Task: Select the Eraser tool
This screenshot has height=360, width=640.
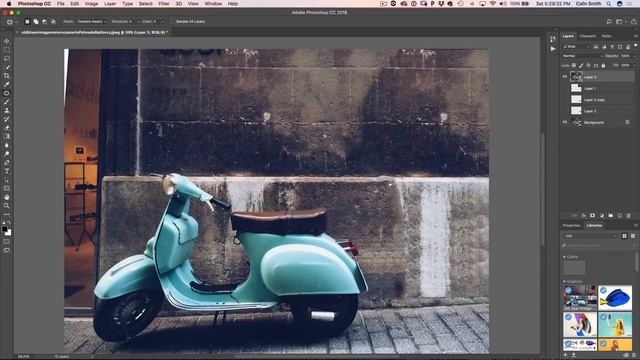Action: pyautogui.click(x=7, y=128)
